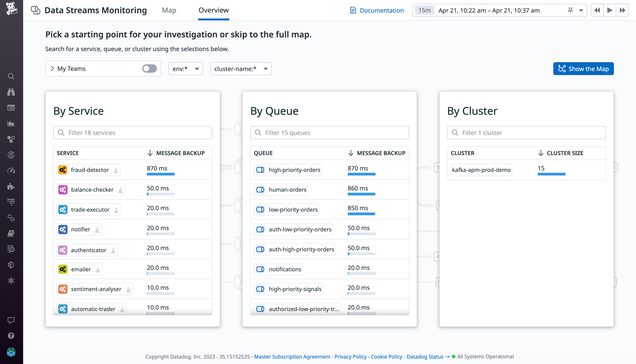Click the Java icon next to fraud-detector

pos(116,170)
